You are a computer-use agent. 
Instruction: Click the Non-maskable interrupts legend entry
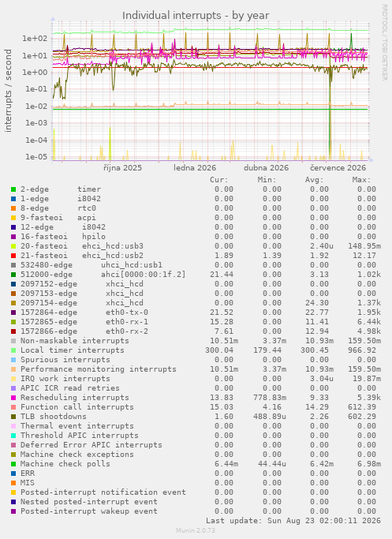(75, 341)
